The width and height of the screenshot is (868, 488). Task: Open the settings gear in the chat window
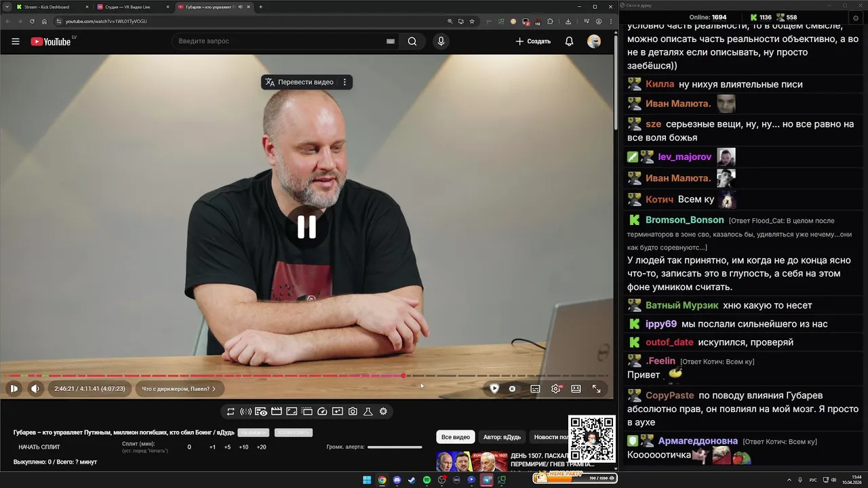[856, 17]
